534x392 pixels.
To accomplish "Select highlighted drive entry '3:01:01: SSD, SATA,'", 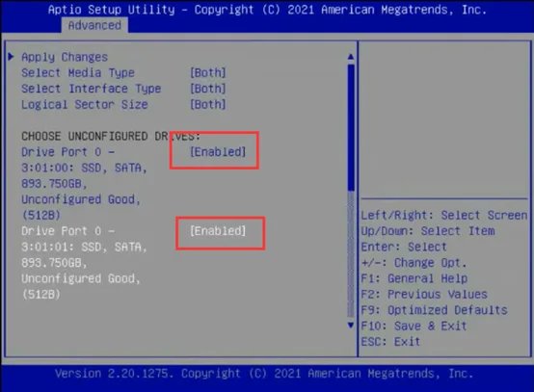I will coord(84,247).
